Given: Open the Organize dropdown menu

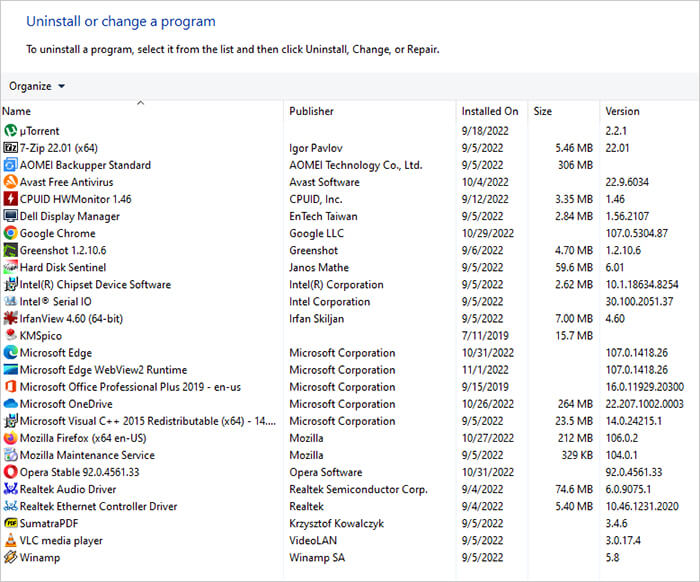Looking at the screenshot, I should tap(37, 86).
